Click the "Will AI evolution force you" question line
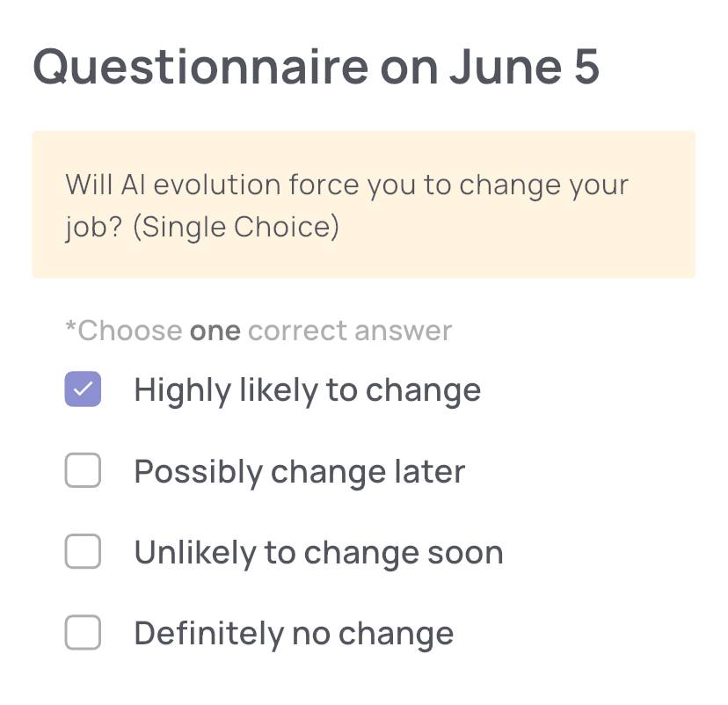Screen dimensions: 728x705 (x=346, y=185)
